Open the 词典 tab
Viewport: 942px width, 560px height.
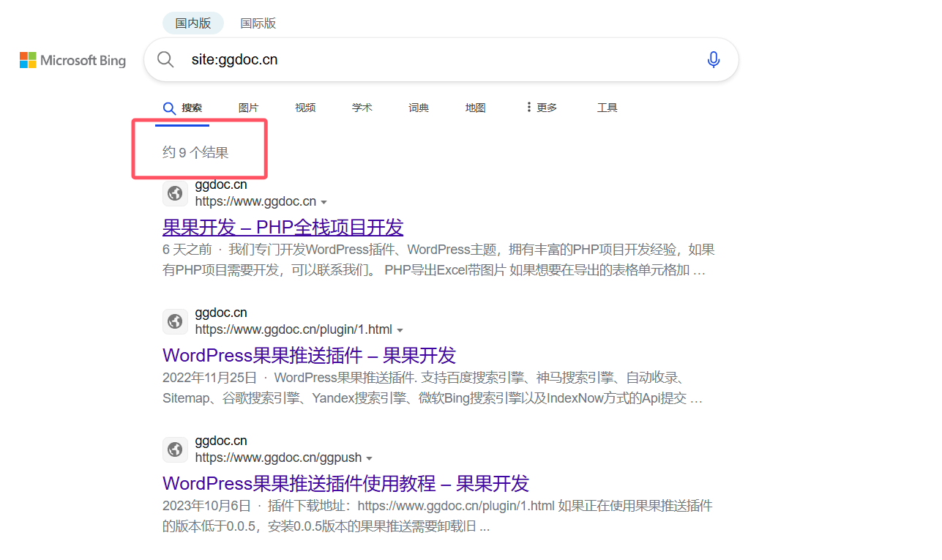coord(419,108)
